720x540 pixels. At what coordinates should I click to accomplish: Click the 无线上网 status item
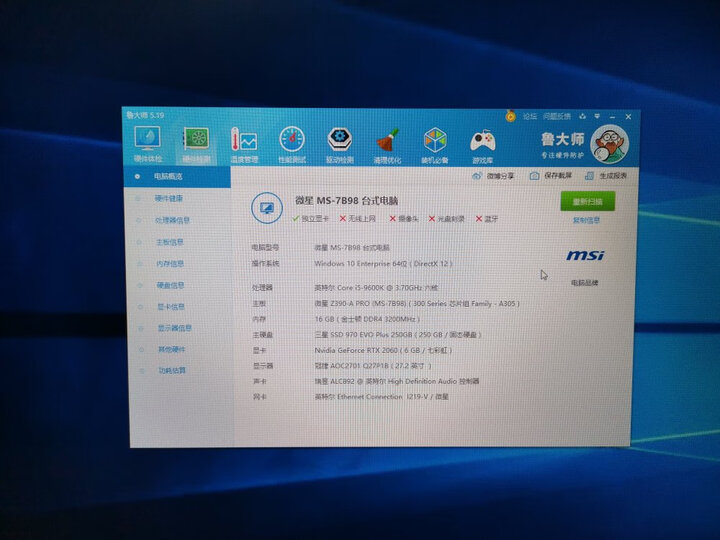click(x=357, y=219)
